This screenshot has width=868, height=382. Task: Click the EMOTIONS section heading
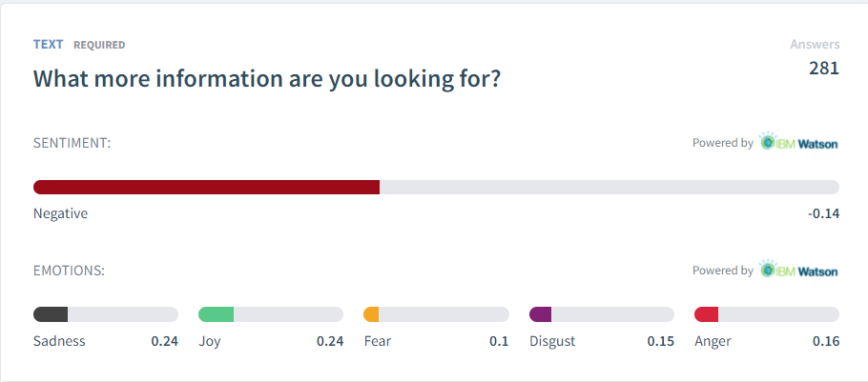coord(70,271)
